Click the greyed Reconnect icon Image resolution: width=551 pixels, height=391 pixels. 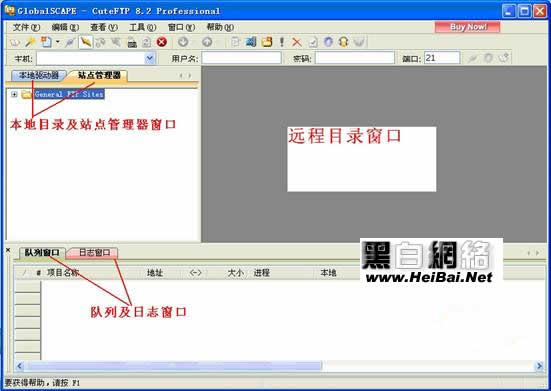(x=101, y=43)
